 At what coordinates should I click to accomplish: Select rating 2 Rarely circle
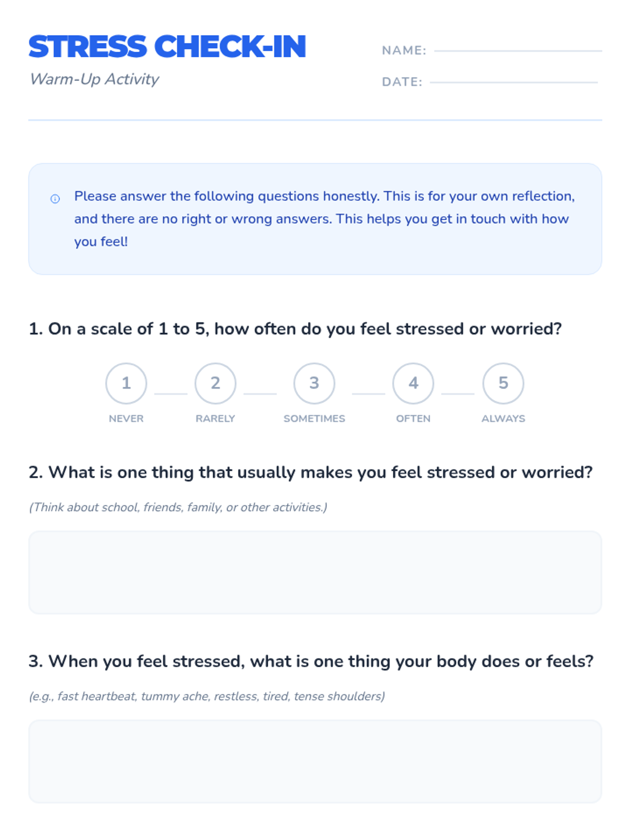[215, 383]
